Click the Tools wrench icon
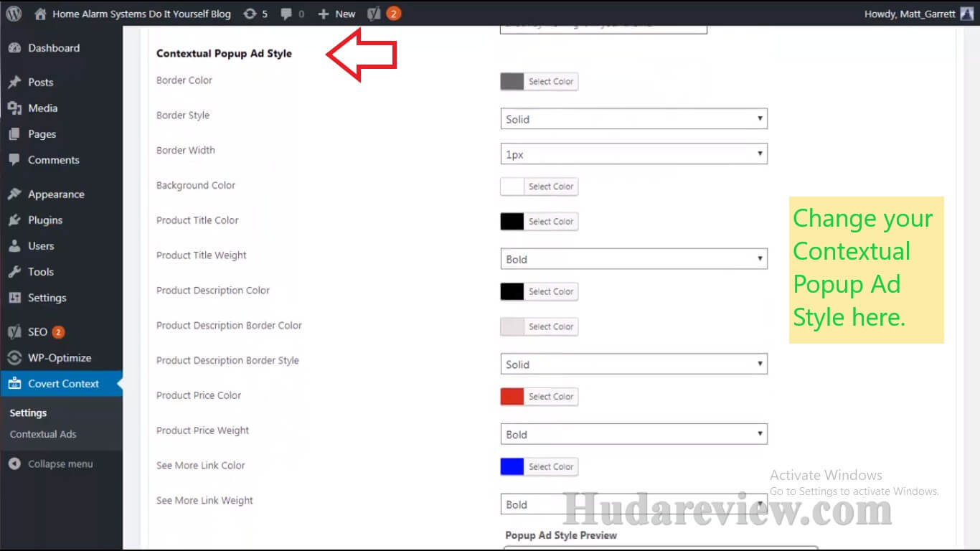Viewport: 980px width, 551px height. click(14, 272)
